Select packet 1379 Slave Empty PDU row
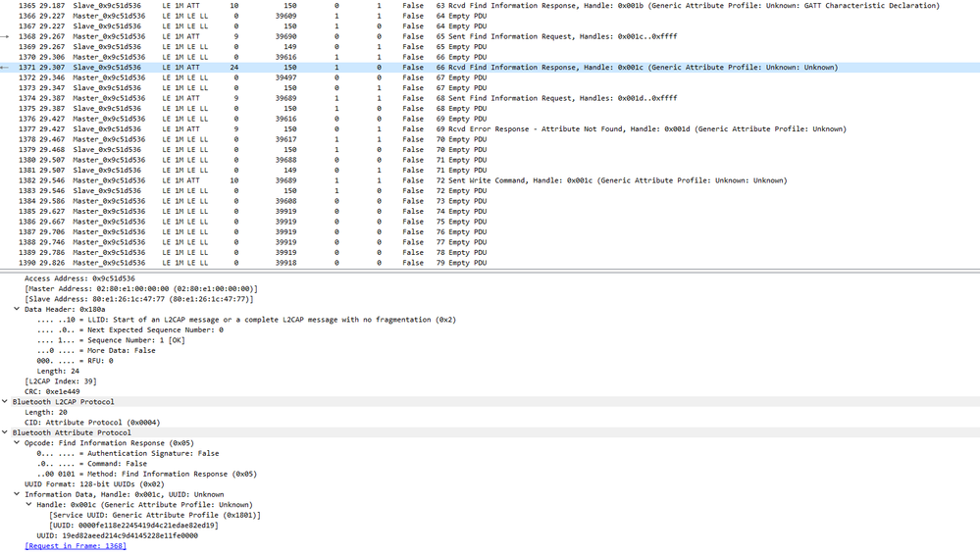 tap(490, 150)
